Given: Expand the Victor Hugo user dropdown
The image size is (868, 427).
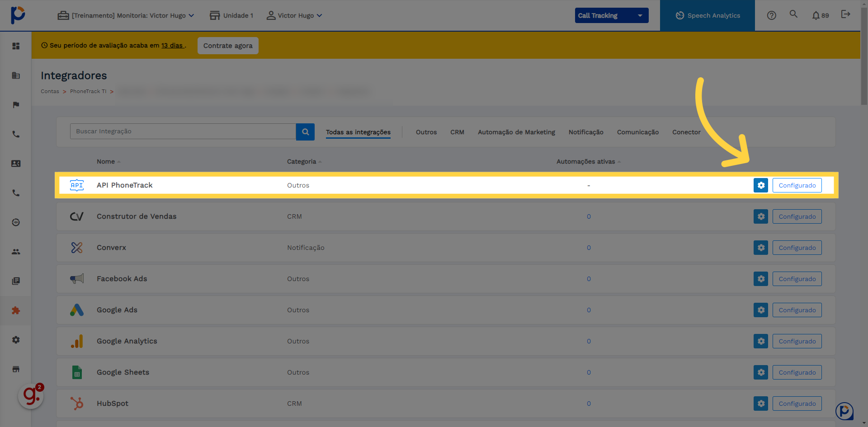Looking at the screenshot, I should click(294, 15).
